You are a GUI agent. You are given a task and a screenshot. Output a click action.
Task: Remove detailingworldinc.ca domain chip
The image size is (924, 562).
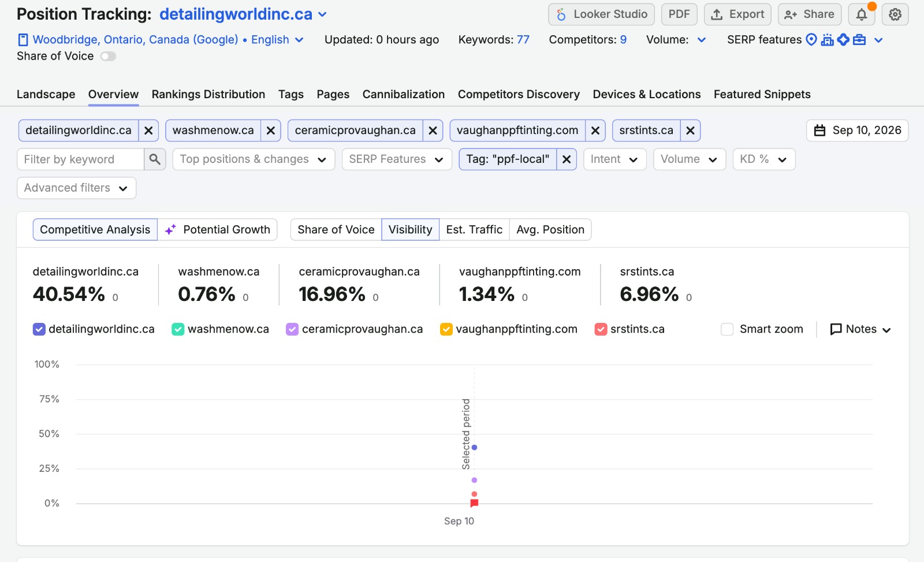tap(148, 131)
